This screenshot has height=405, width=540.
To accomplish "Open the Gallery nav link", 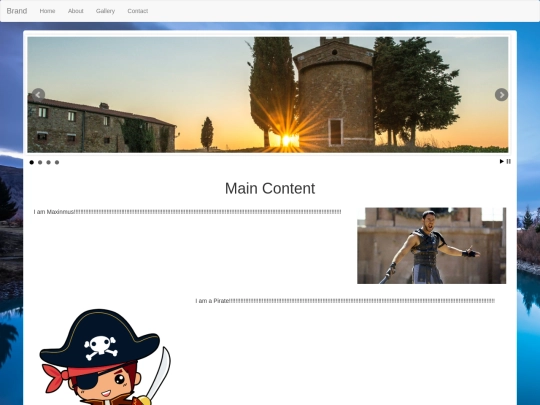I will coord(105,11).
